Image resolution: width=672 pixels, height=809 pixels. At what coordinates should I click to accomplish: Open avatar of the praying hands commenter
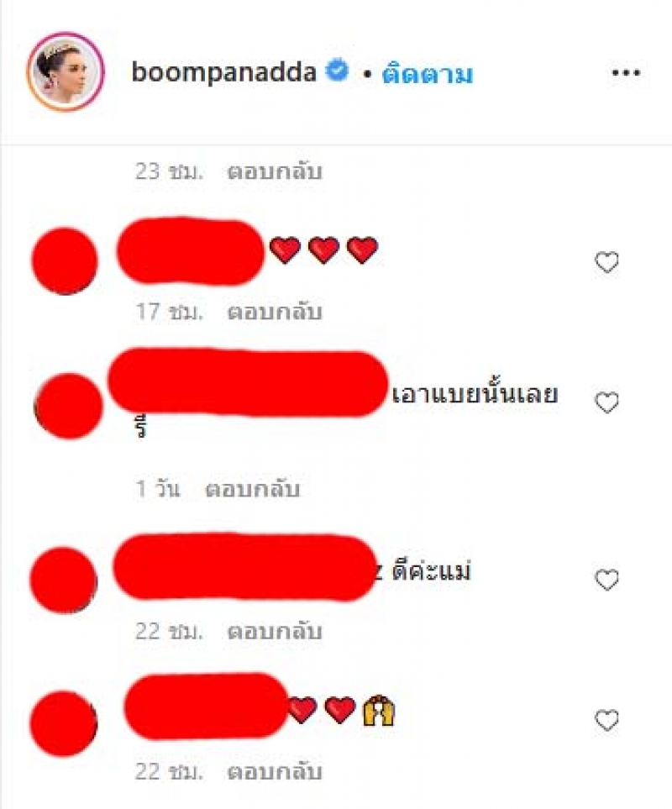point(64,722)
